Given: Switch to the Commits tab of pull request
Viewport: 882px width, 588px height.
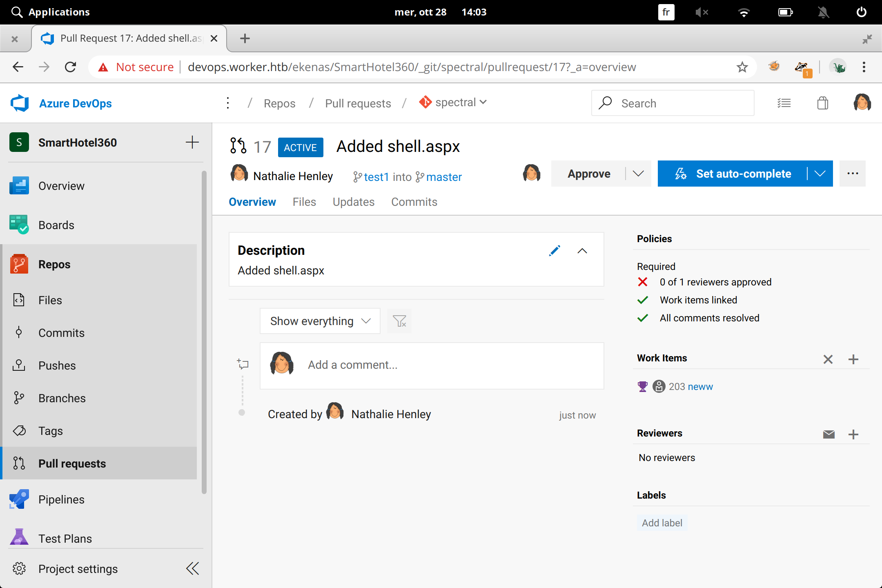Looking at the screenshot, I should tap(414, 202).
